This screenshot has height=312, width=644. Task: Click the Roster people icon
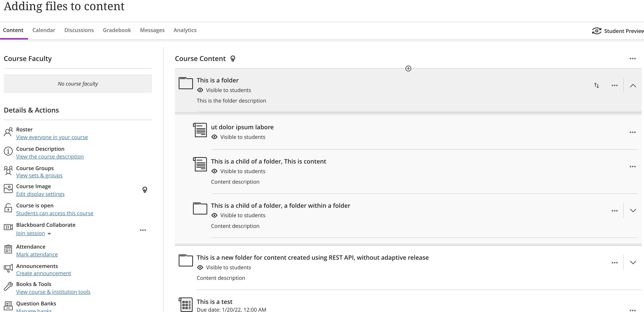tap(8, 132)
